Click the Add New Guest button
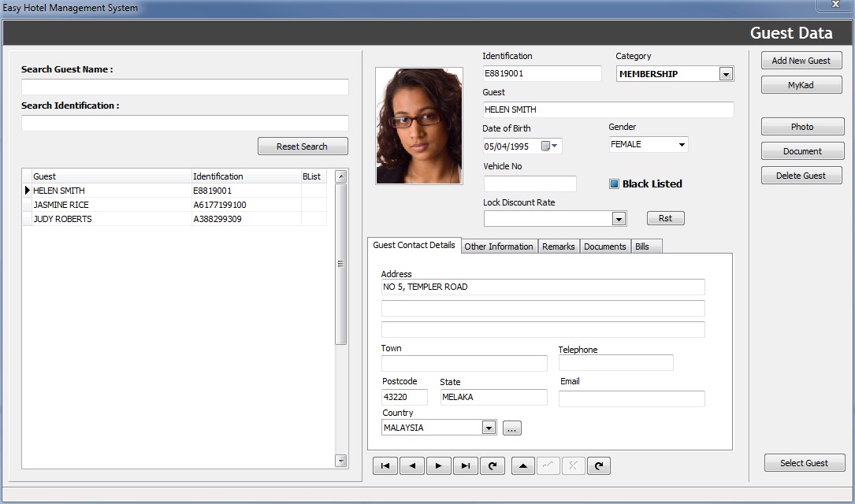This screenshot has width=855, height=504. [x=801, y=61]
